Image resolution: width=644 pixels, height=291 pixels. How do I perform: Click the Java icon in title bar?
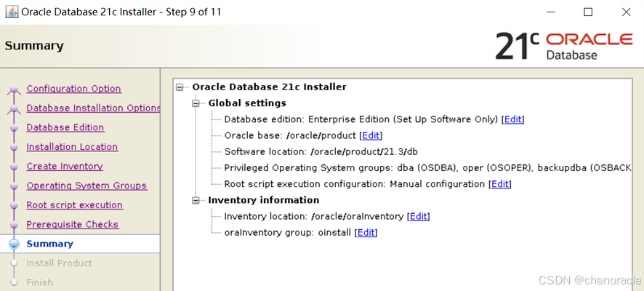point(12,12)
